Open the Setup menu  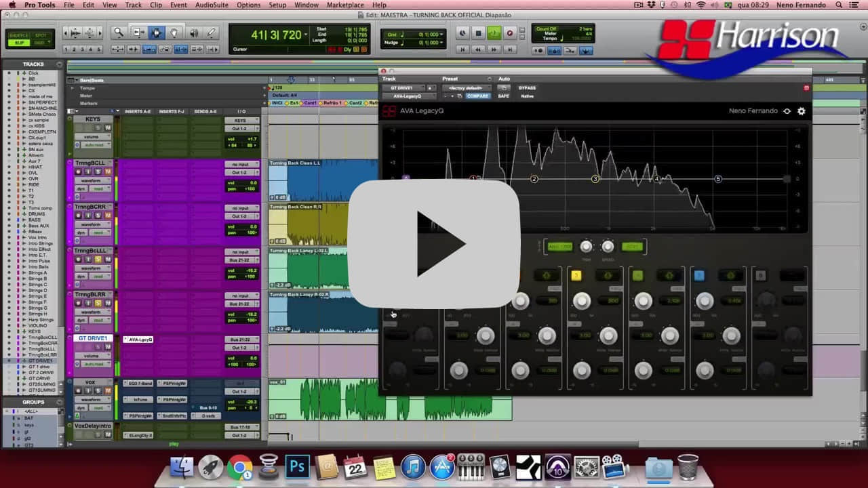click(x=277, y=5)
